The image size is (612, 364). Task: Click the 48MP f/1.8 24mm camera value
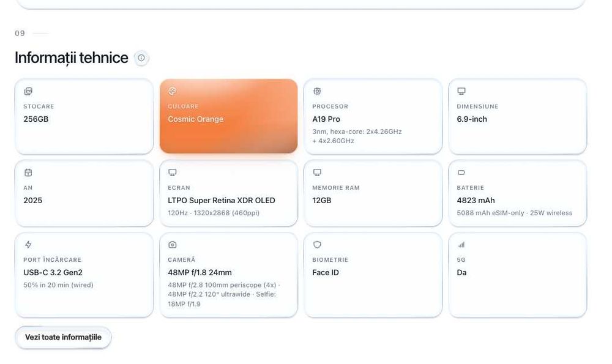pos(200,273)
